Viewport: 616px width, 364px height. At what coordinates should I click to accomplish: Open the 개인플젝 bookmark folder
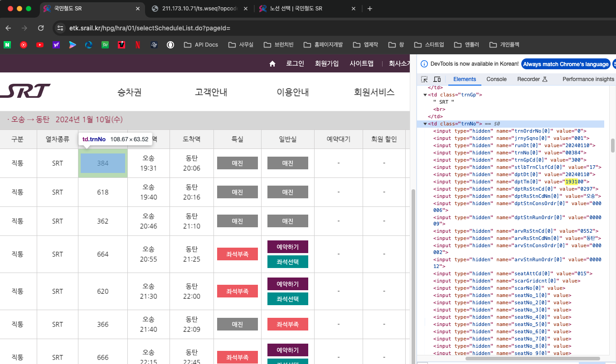pyautogui.click(x=504, y=45)
